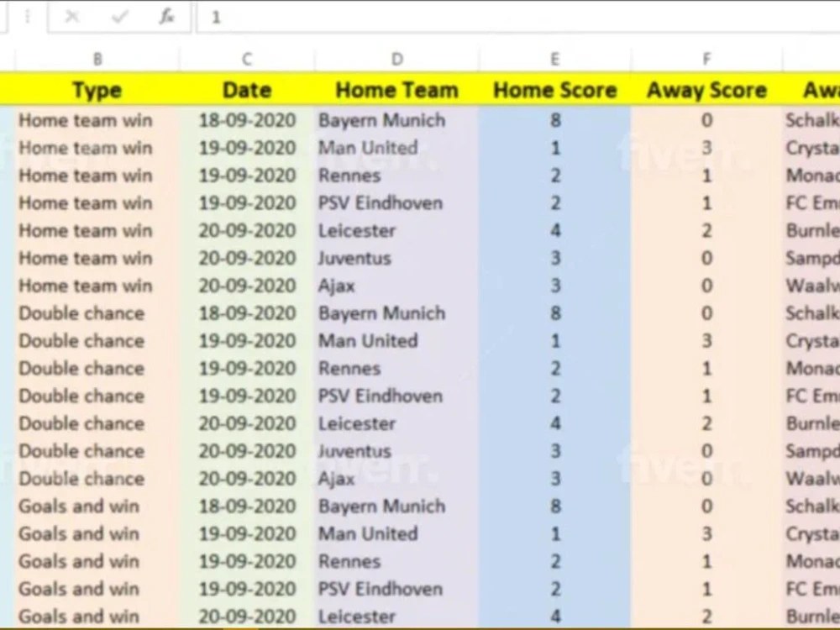Select Ajax in the Home team win row

click(396, 286)
